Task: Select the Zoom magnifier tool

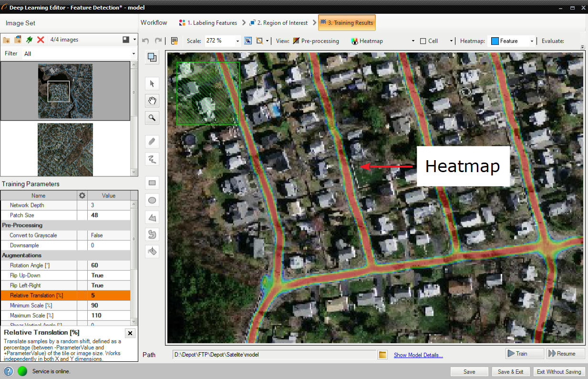Action: tap(152, 118)
